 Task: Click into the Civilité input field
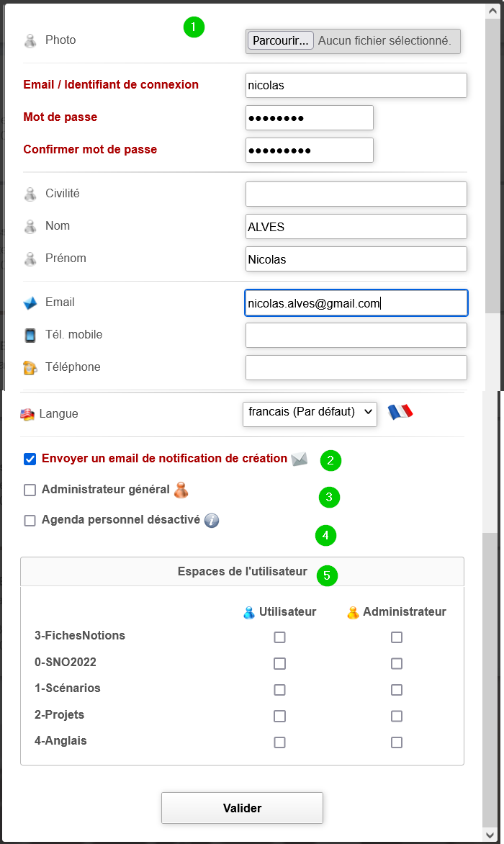point(356,194)
